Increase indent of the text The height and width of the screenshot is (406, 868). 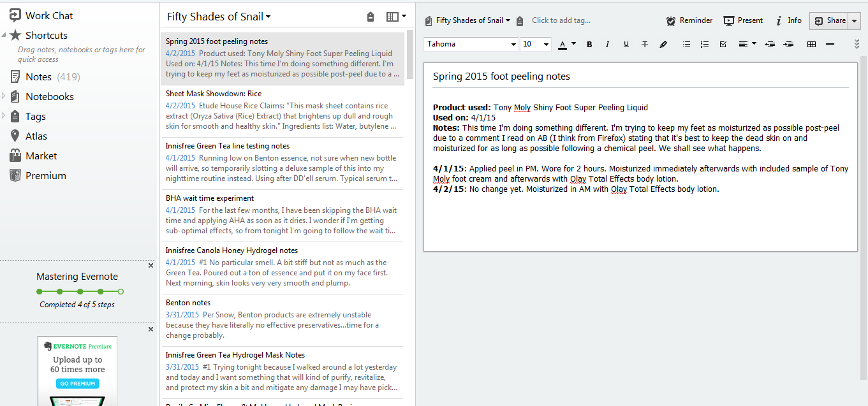point(788,44)
